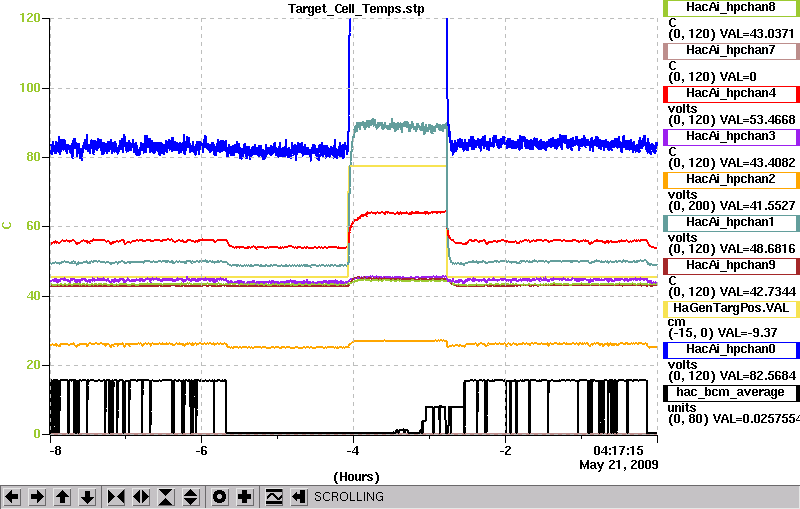
Task: Click the 60 y-axis tick label
Action: click(34, 226)
